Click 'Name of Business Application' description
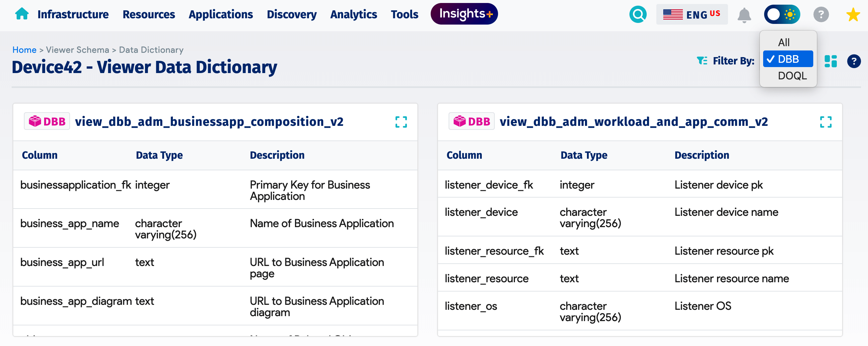This screenshot has width=868, height=346. 322,223
